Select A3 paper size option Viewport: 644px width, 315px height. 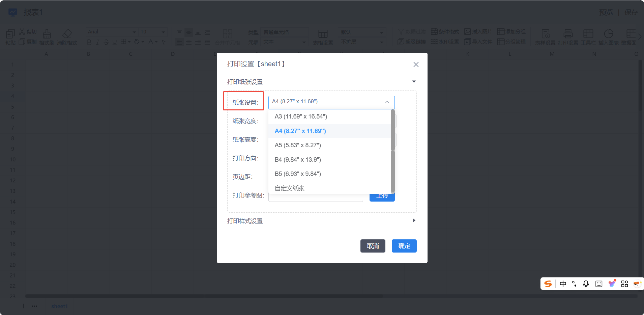click(301, 116)
